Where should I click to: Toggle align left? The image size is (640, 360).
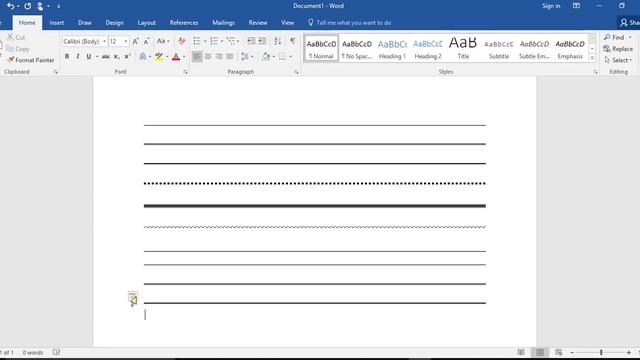click(197, 56)
